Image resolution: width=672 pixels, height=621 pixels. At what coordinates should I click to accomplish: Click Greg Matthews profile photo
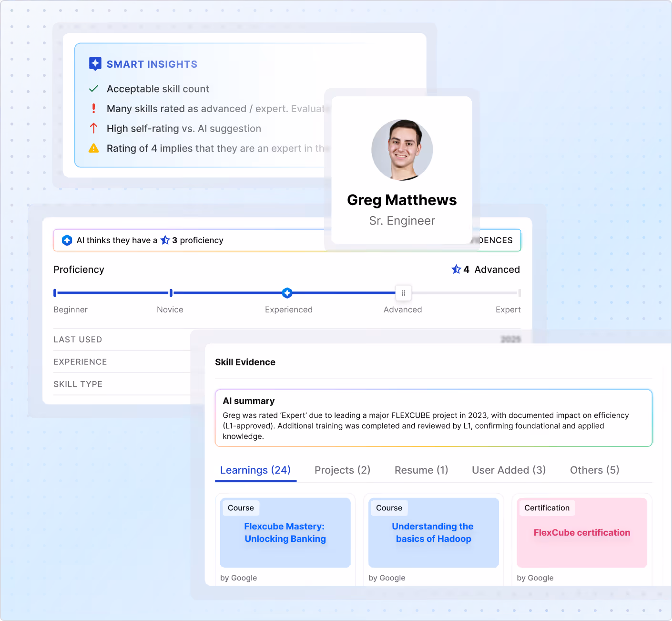[x=402, y=150]
